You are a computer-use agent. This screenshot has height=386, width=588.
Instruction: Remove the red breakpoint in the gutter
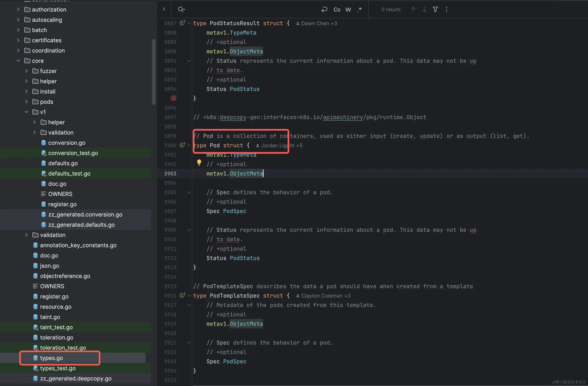pos(173,98)
